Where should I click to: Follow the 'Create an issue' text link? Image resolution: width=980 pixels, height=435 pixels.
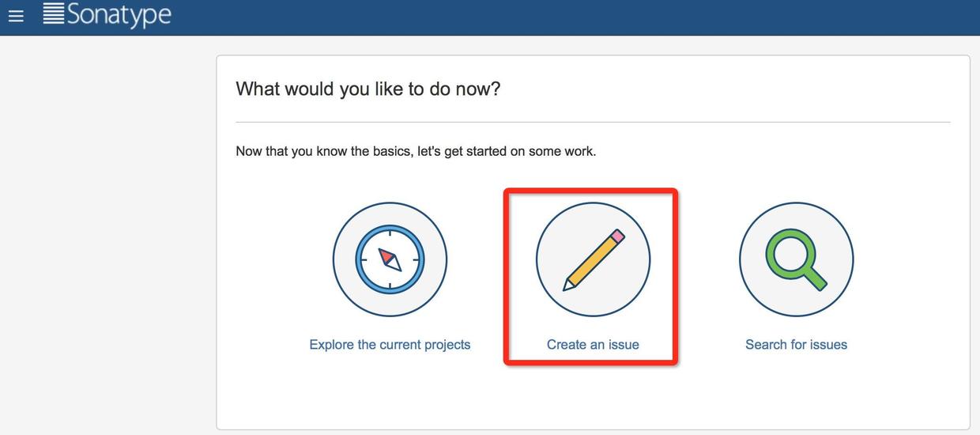click(593, 345)
